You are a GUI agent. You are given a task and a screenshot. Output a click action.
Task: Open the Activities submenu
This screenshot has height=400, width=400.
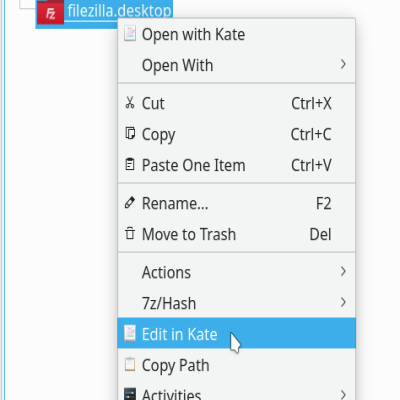tap(237, 391)
